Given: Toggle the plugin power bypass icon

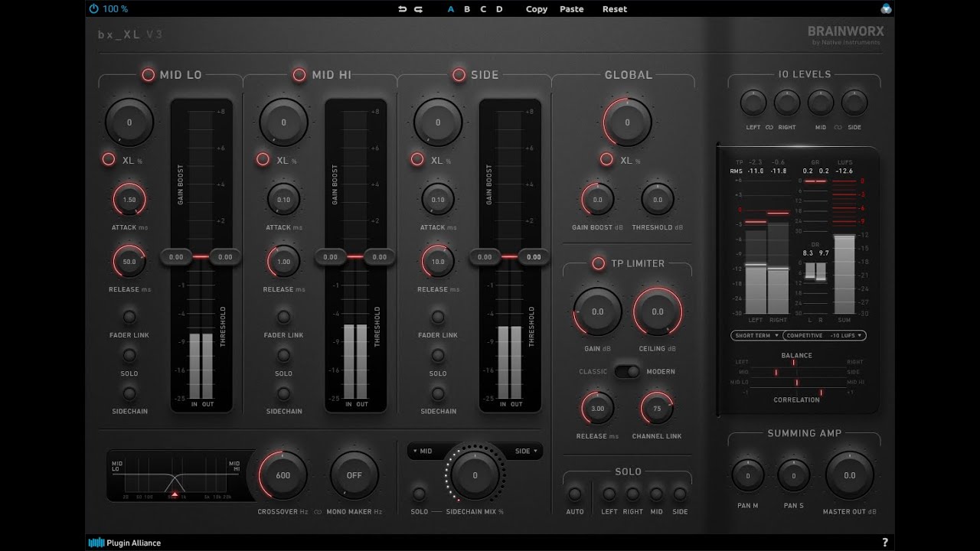Looking at the screenshot, I should point(94,9).
